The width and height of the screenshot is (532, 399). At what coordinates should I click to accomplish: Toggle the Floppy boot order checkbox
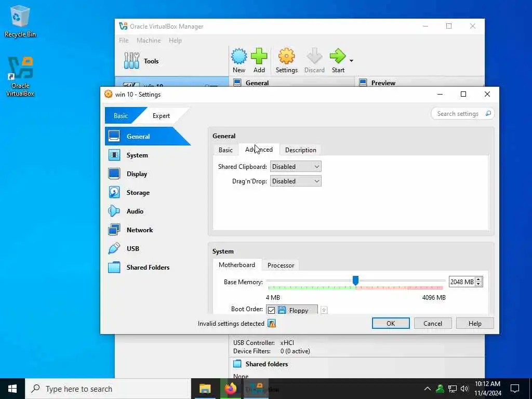point(271,310)
